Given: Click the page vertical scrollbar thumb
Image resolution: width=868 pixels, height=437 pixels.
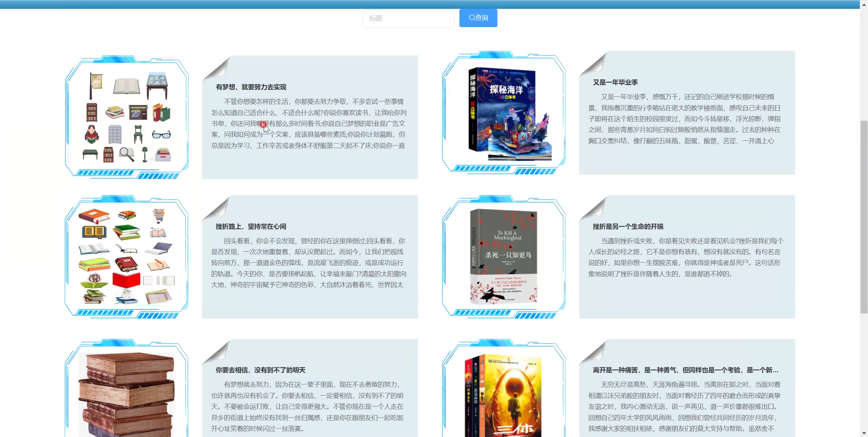Looking at the screenshot, I should pyautogui.click(x=864, y=217).
